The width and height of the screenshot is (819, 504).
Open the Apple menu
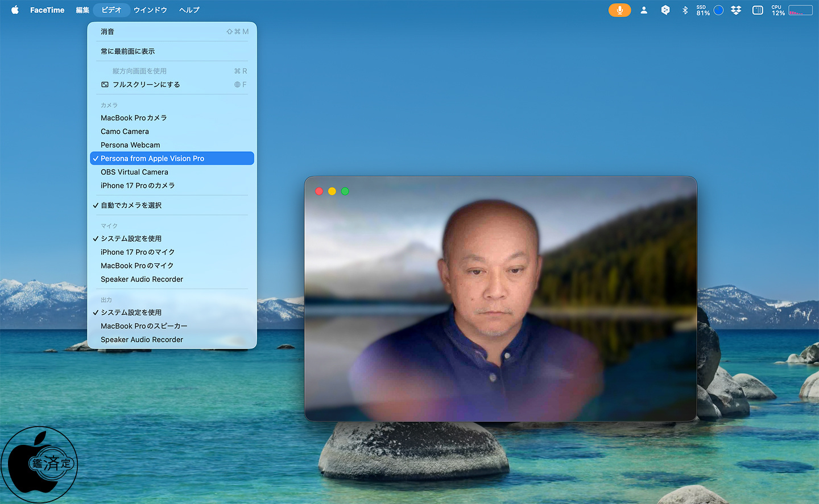15,10
